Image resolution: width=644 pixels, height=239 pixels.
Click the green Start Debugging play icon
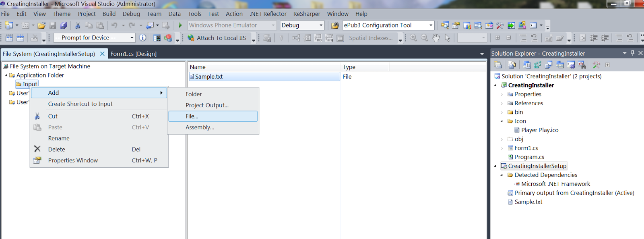coord(180,25)
